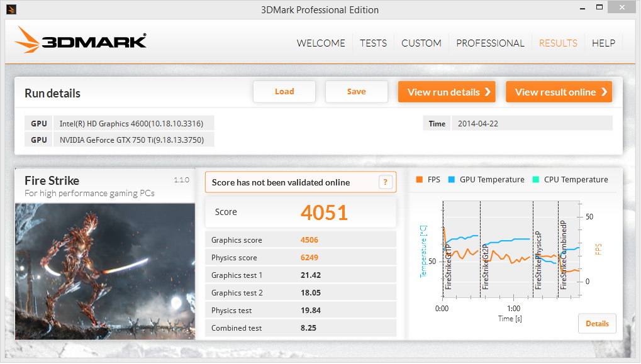
Task: Click the Physics test value 19.84
Action: pos(311,310)
